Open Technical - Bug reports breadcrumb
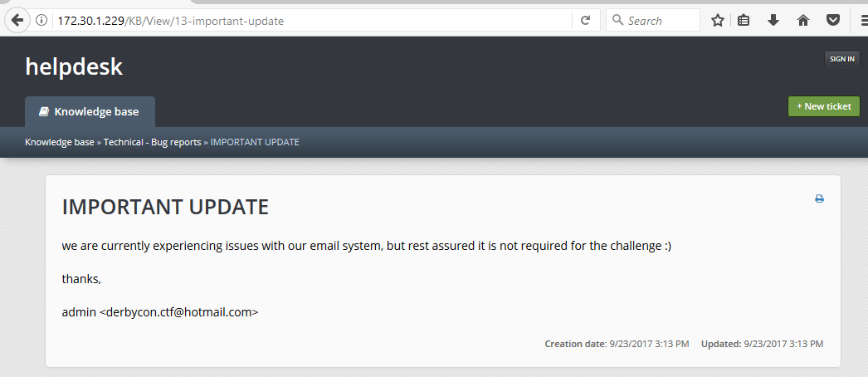Viewport: 868px width, 377px height. click(152, 142)
